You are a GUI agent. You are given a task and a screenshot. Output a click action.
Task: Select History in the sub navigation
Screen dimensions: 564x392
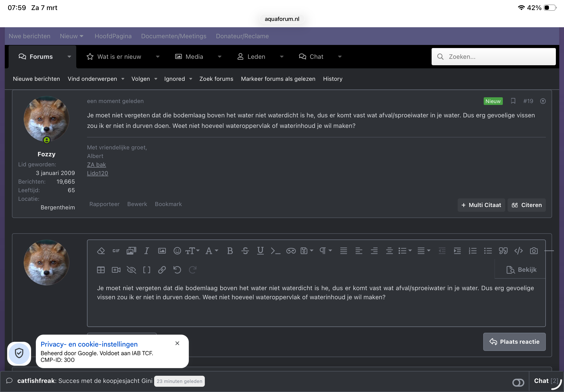[332, 79]
